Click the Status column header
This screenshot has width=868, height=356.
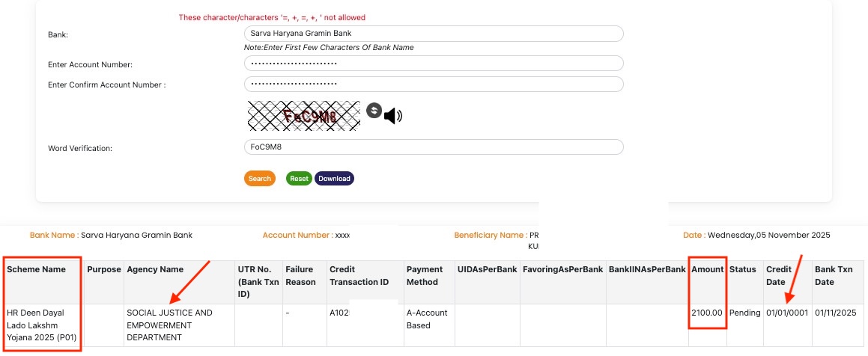coord(743,269)
